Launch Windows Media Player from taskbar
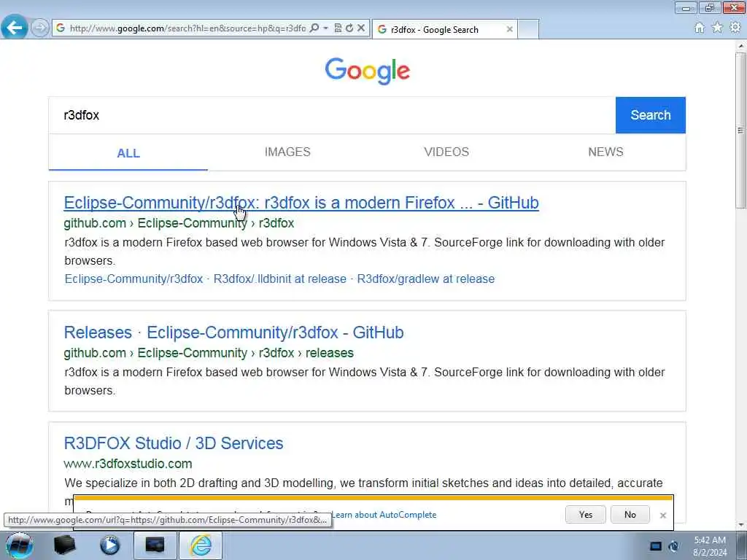Screen dimensions: 747x560 (x=109, y=545)
